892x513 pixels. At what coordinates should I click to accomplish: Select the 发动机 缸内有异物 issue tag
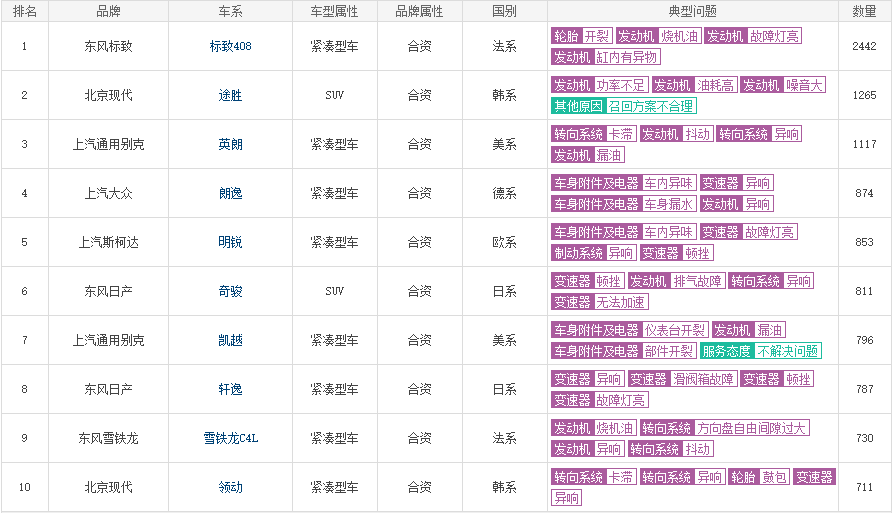605,57
